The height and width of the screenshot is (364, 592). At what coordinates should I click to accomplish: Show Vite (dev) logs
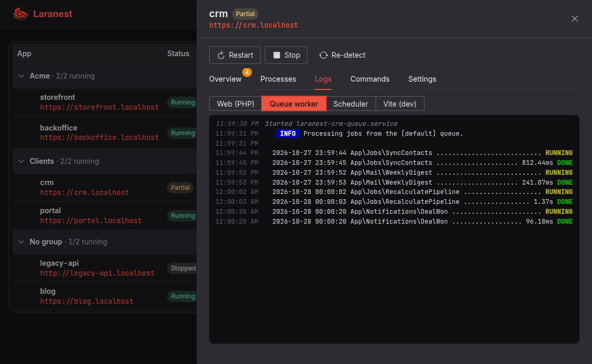[x=400, y=104]
